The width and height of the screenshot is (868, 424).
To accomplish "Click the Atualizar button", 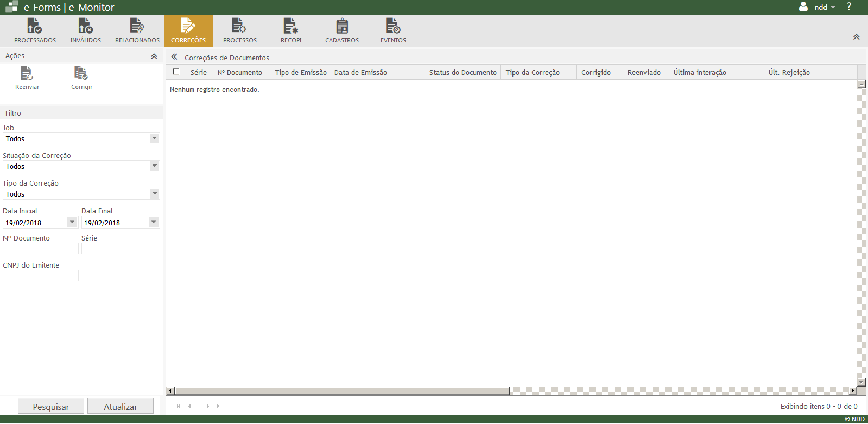I will point(121,406).
